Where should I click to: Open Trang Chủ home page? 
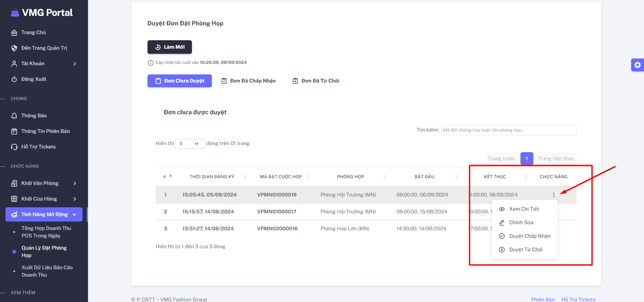tap(33, 32)
